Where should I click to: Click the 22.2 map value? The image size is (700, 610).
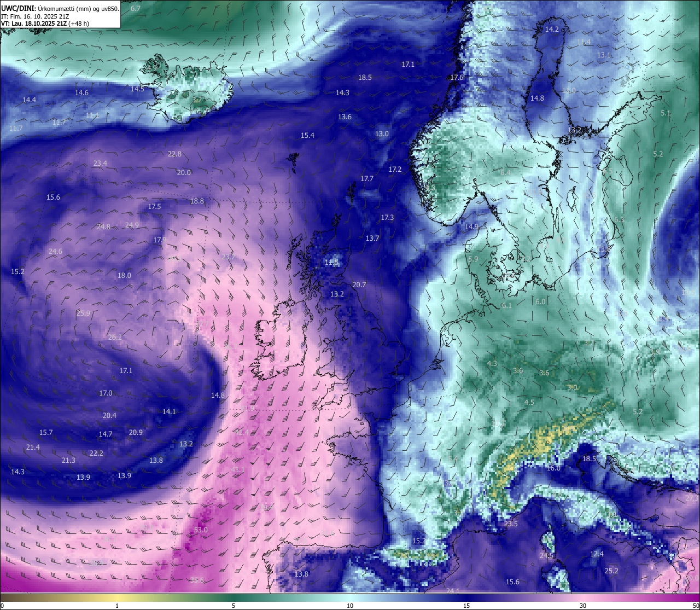[96, 453]
